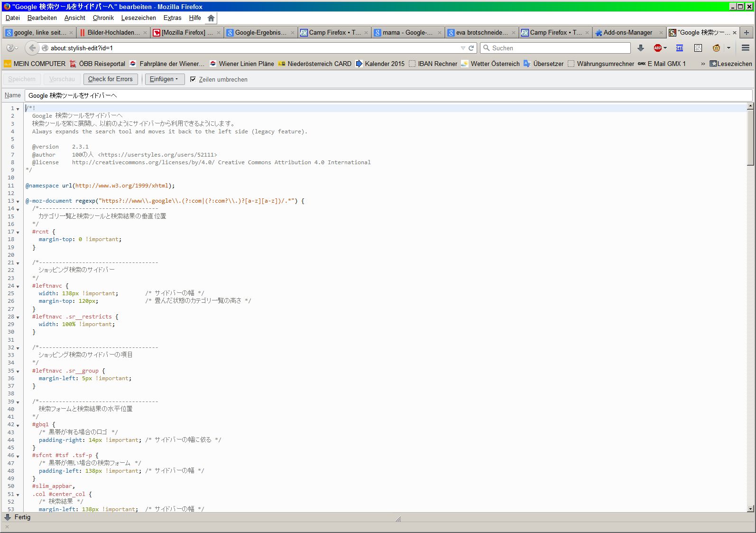Screen dimensions: 756x533
Task: Open the Stylish toolbar icon
Action: [x=698, y=48]
